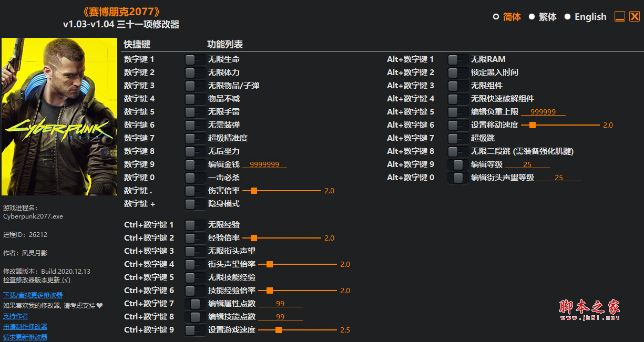Click Cyberpunk 2077 cover art thumbnail
Screen dimensions: 644x342
coord(59,117)
